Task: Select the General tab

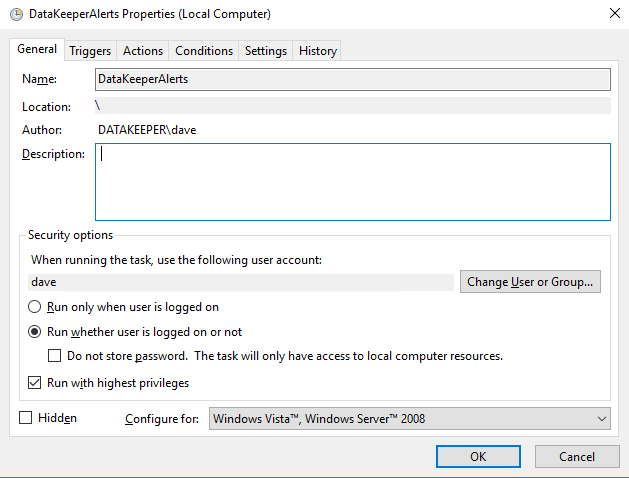Action: 37,49
